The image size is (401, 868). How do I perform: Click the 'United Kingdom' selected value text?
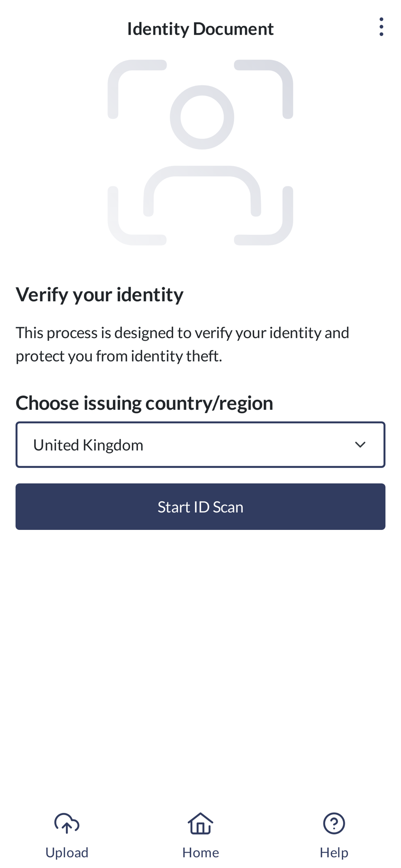(88, 445)
